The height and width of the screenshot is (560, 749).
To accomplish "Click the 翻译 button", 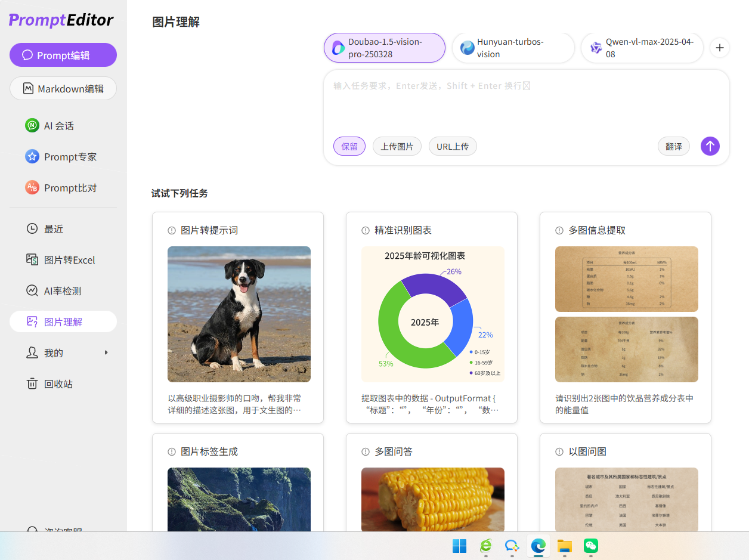I will 674,146.
